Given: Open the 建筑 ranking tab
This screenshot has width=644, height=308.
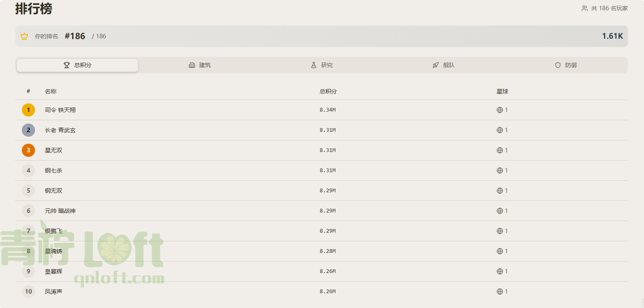Looking at the screenshot, I should 199,65.
